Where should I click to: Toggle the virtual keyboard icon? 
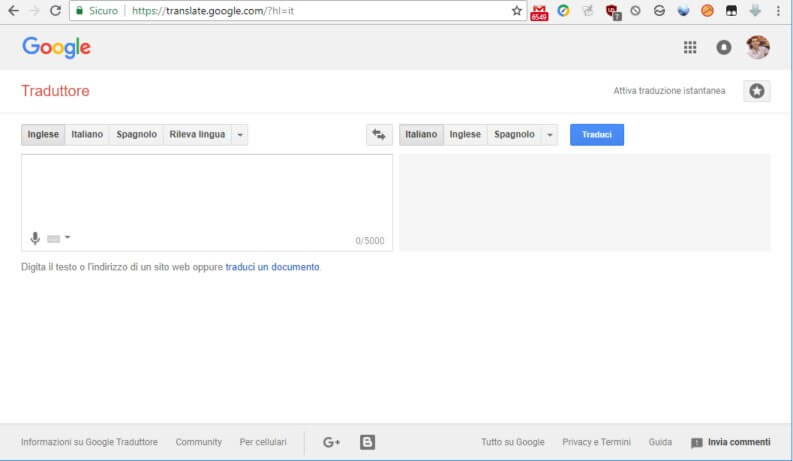(x=54, y=239)
